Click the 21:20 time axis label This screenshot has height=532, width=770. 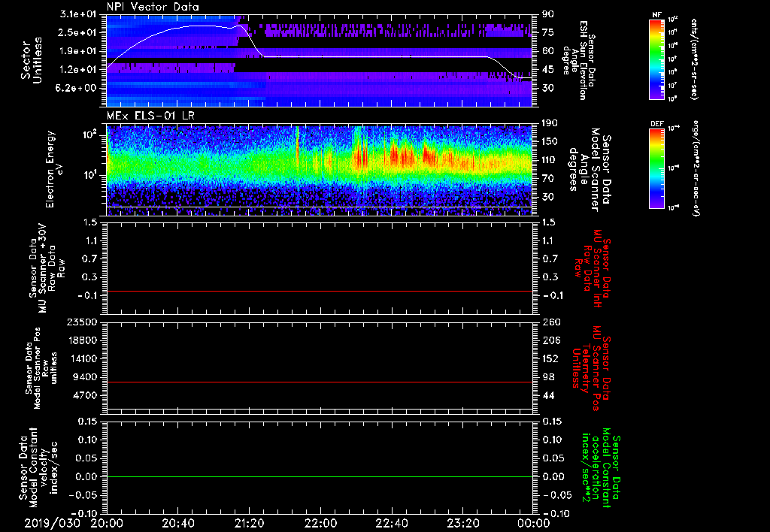pyautogui.click(x=249, y=523)
